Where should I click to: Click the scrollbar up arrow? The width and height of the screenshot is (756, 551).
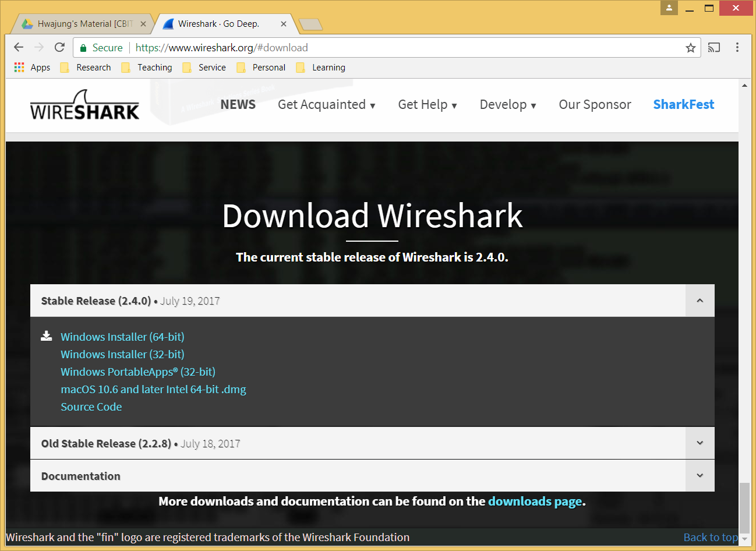coord(744,86)
